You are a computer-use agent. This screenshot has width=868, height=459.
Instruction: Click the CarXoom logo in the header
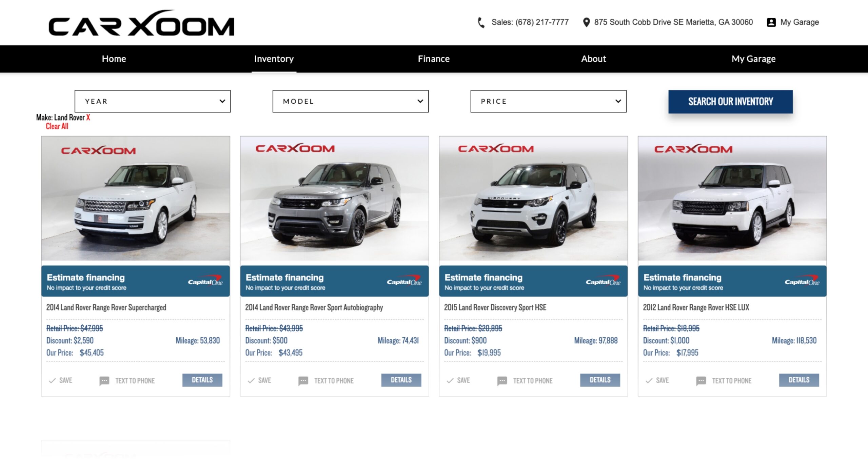[141, 23]
